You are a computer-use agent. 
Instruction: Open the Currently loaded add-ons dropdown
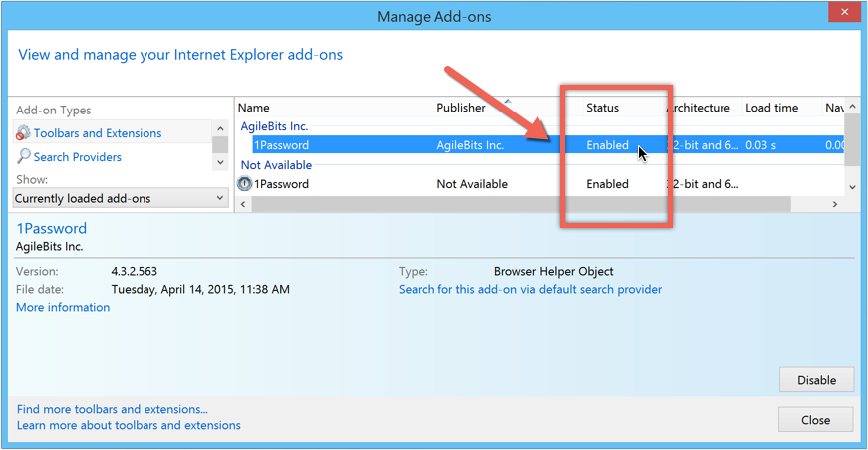click(121, 198)
